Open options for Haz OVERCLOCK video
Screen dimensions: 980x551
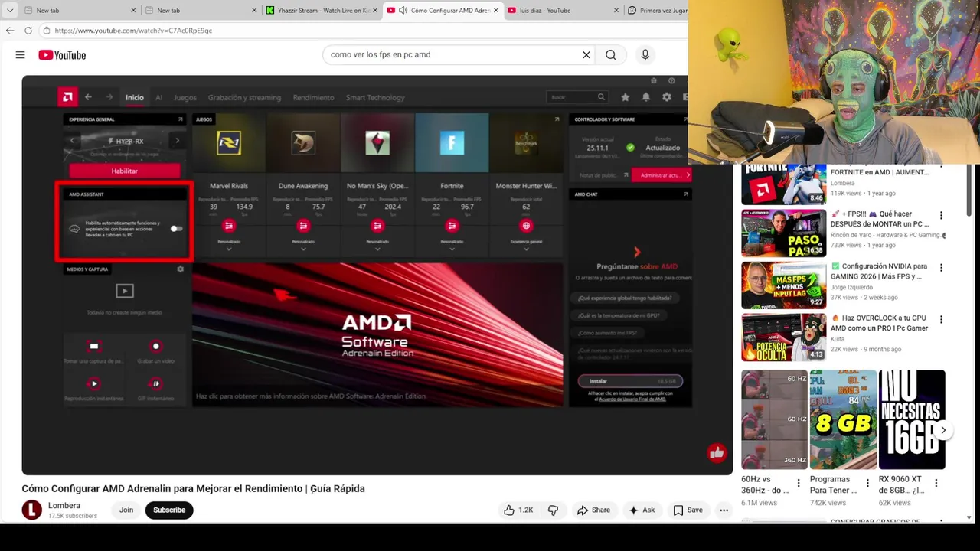coord(941,319)
